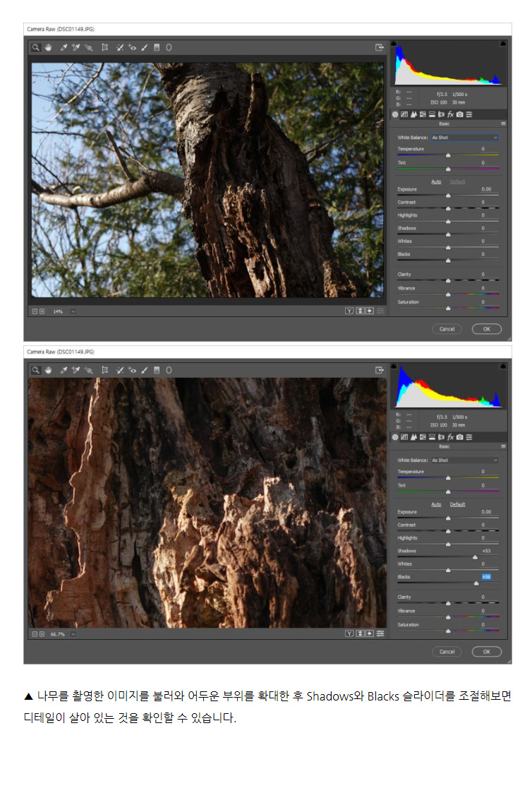Screen dimensions: 532x793
Task: Click Cancel in the 14% window
Action: [447, 329]
